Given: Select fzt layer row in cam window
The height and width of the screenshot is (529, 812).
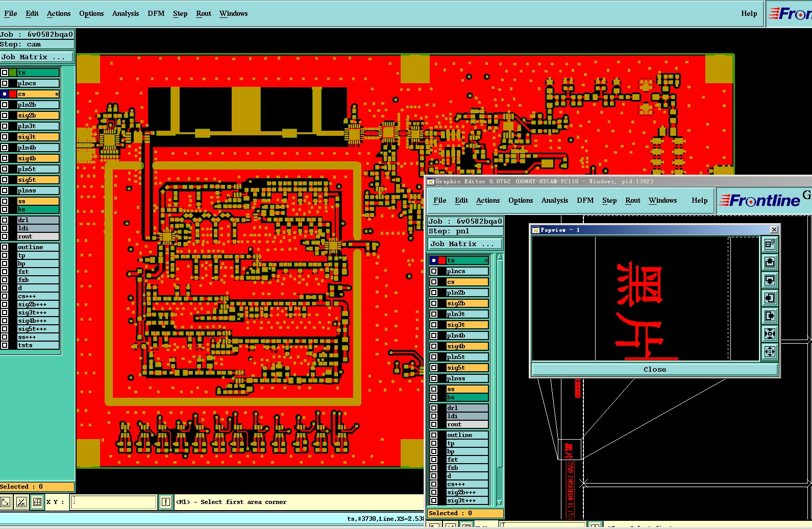Looking at the screenshot, I should pyautogui.click(x=38, y=272).
